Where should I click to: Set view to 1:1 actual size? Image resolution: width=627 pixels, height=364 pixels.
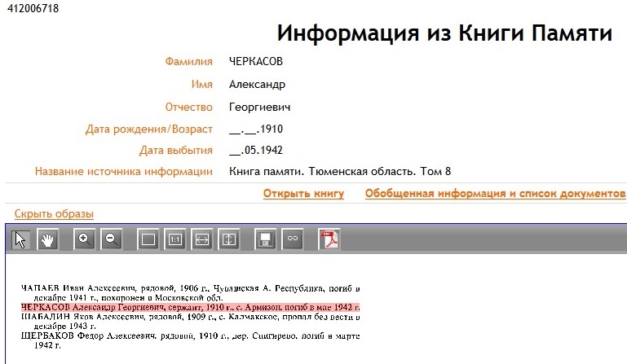point(175,239)
